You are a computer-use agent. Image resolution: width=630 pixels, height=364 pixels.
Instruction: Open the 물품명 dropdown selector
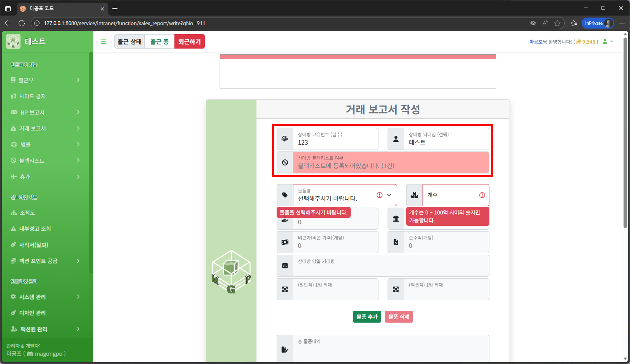pyautogui.click(x=389, y=195)
